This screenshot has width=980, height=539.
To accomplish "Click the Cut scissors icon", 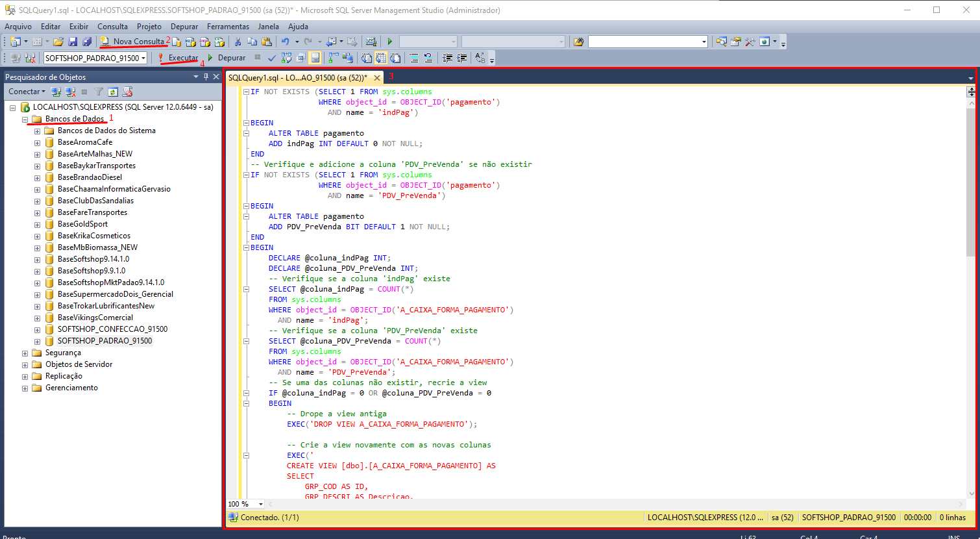I will 238,42.
